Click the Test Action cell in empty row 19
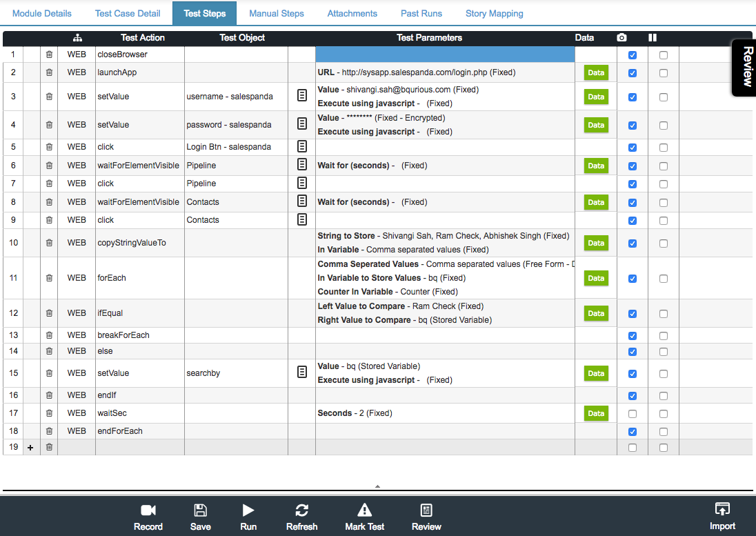This screenshot has width=756, height=536. click(x=140, y=447)
